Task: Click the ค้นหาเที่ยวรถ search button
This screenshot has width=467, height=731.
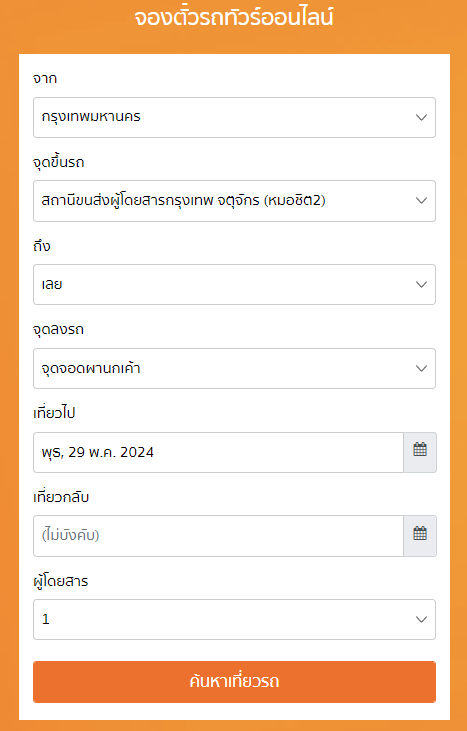Action: click(234, 682)
